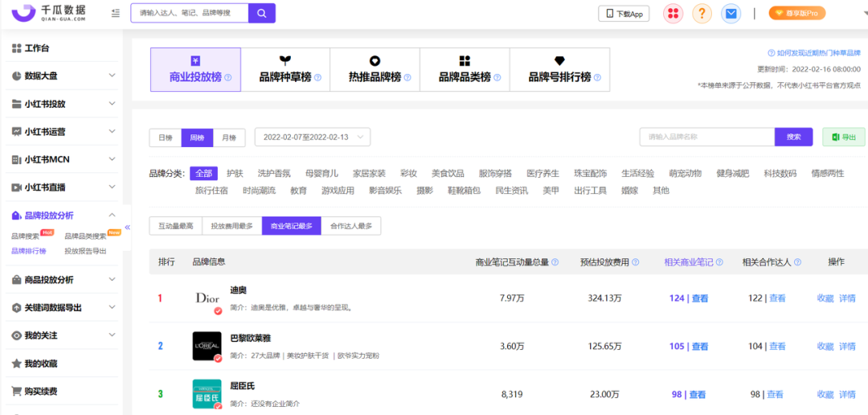This screenshot has width=868, height=415.
Task: Sort by 投放费用最多
Action: coord(232,226)
